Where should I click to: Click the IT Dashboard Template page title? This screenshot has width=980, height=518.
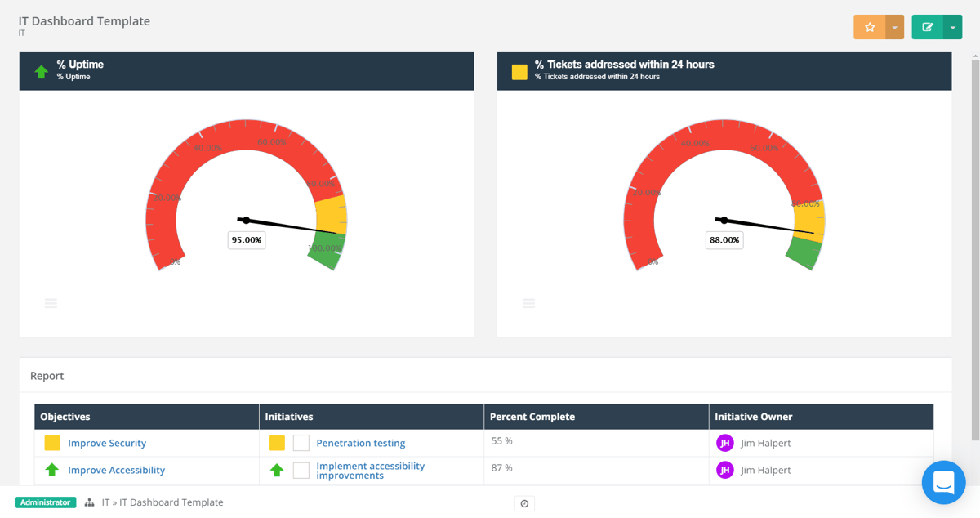tap(84, 21)
